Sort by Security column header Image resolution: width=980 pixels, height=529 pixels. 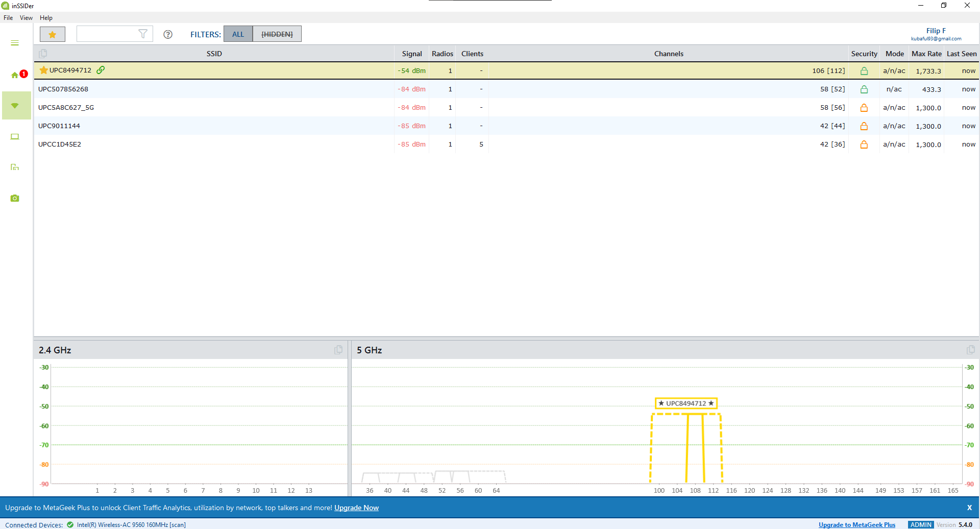tap(864, 54)
